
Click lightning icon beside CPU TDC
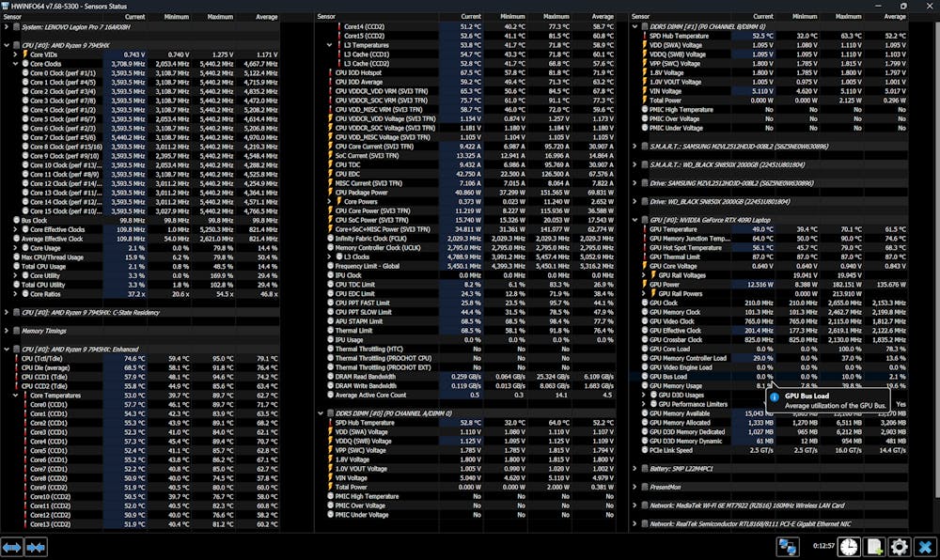click(x=330, y=164)
